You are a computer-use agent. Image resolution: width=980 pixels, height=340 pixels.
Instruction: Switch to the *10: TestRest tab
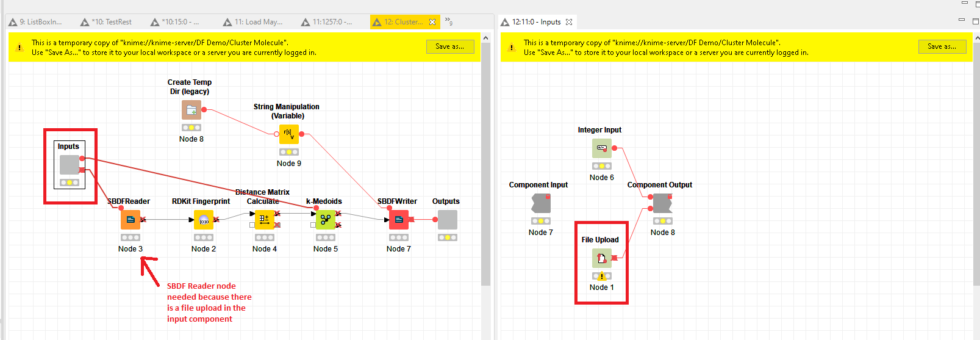(106, 22)
